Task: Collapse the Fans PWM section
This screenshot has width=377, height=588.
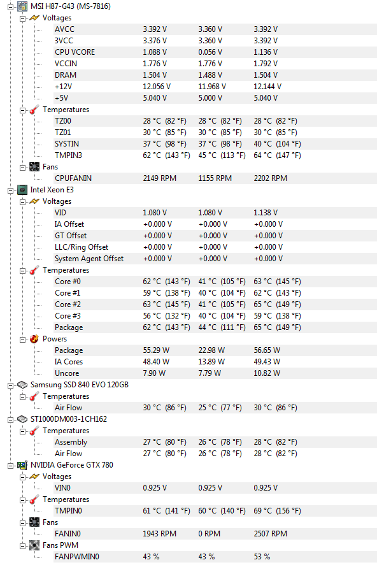Action: [x=22, y=546]
